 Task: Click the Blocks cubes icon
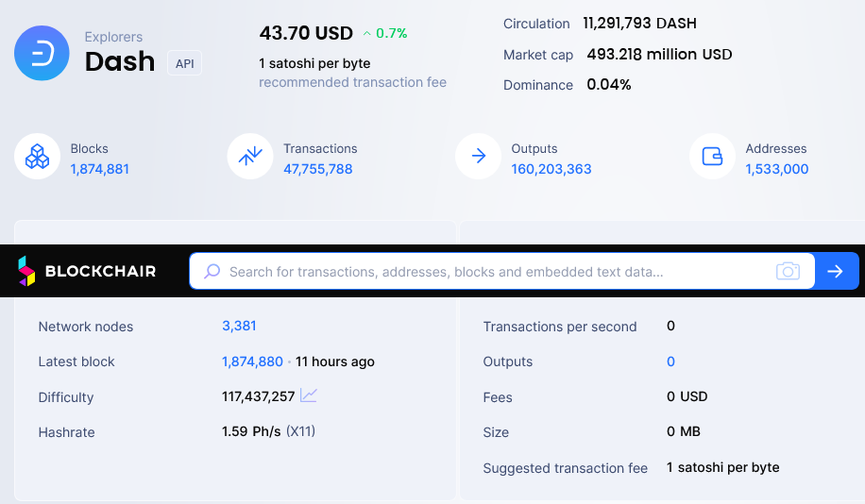37,157
